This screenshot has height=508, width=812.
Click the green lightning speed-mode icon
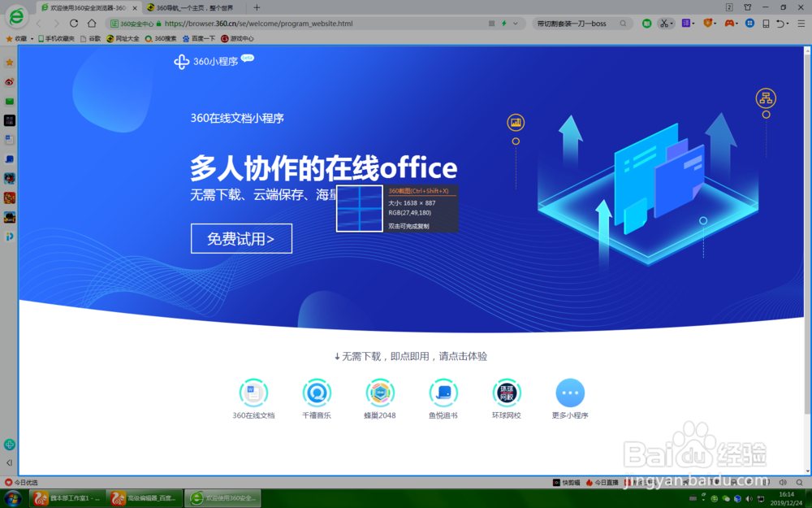504,24
